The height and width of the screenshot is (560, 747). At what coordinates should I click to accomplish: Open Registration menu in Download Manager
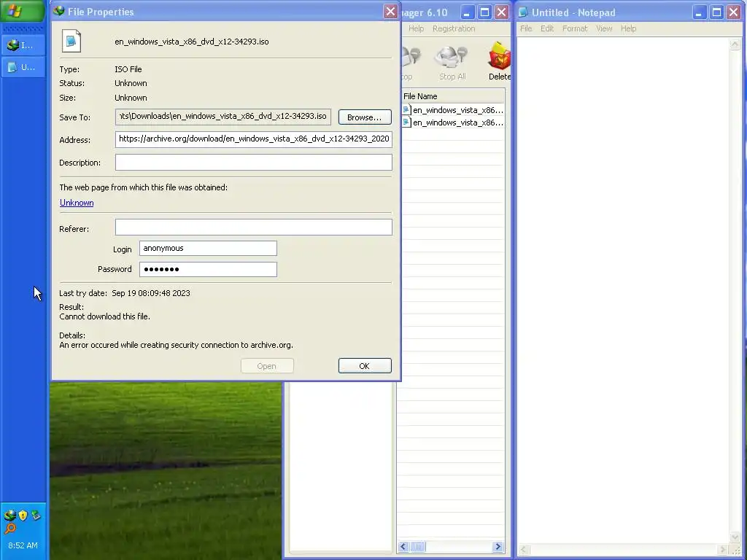click(x=454, y=28)
